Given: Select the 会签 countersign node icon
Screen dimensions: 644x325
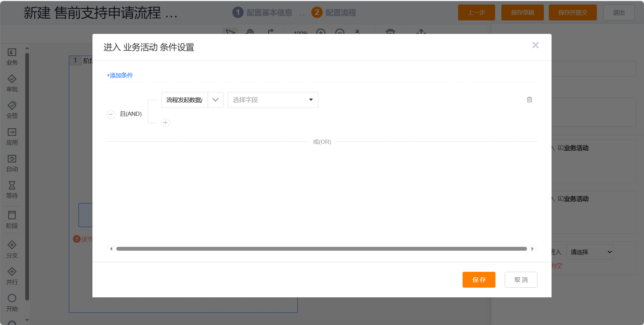Looking at the screenshot, I should (12, 105).
